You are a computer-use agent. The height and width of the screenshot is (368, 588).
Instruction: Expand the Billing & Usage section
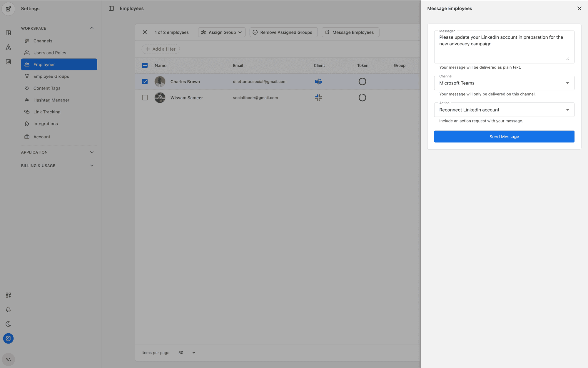pyautogui.click(x=58, y=166)
